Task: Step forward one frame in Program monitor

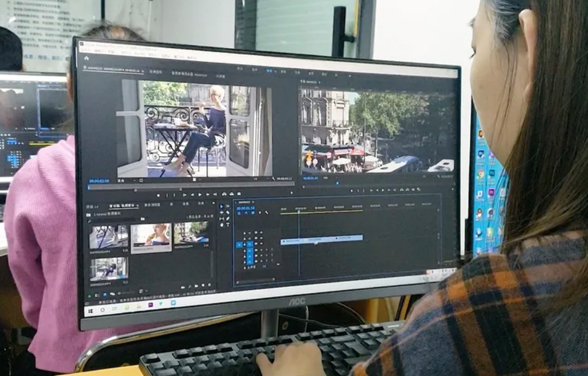Action: [x=389, y=190]
